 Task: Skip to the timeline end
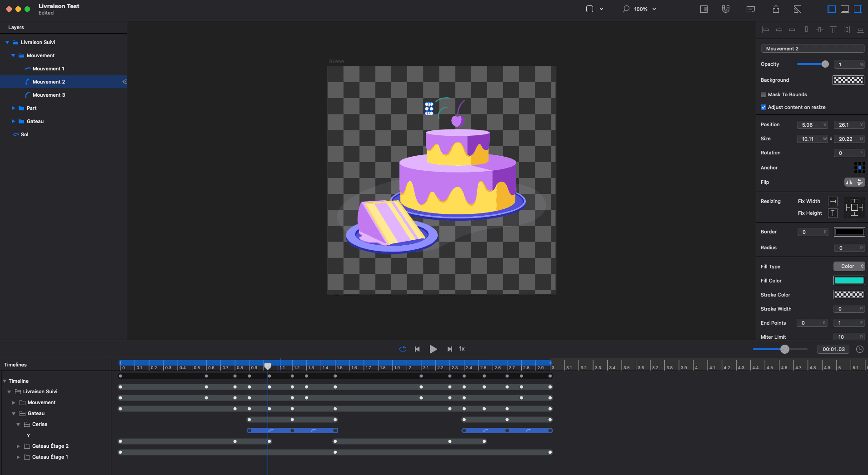pos(449,349)
